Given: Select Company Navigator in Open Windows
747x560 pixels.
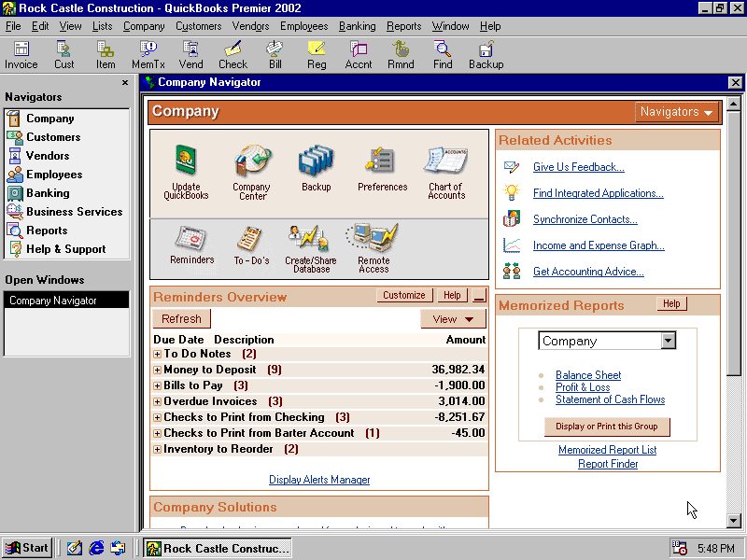Looking at the screenshot, I should pyautogui.click(x=66, y=301).
